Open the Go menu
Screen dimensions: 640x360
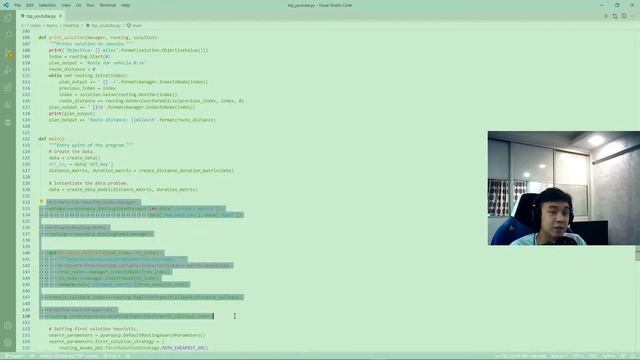(78, 5)
